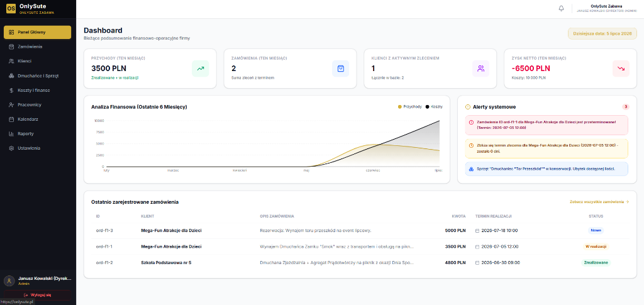Viewport: 644px width, 305px height.
Task: Click the -6500 PLN net profit value
Action: tap(531, 68)
